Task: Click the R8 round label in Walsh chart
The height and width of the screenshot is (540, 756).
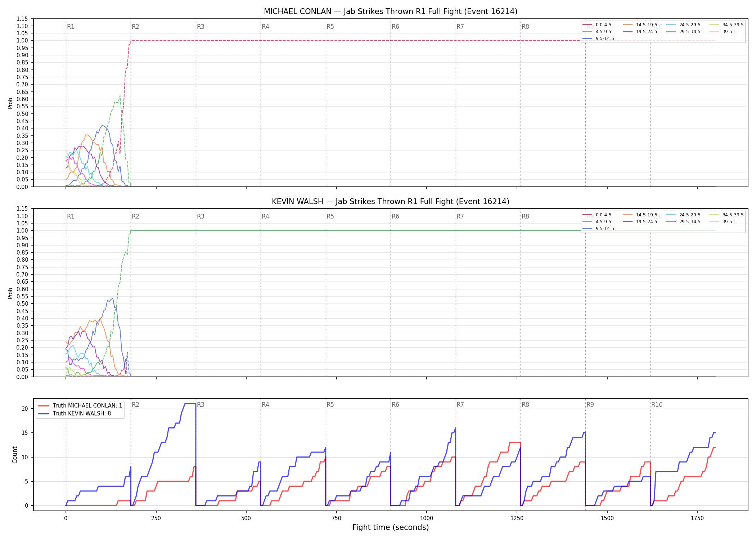Action: [x=525, y=216]
